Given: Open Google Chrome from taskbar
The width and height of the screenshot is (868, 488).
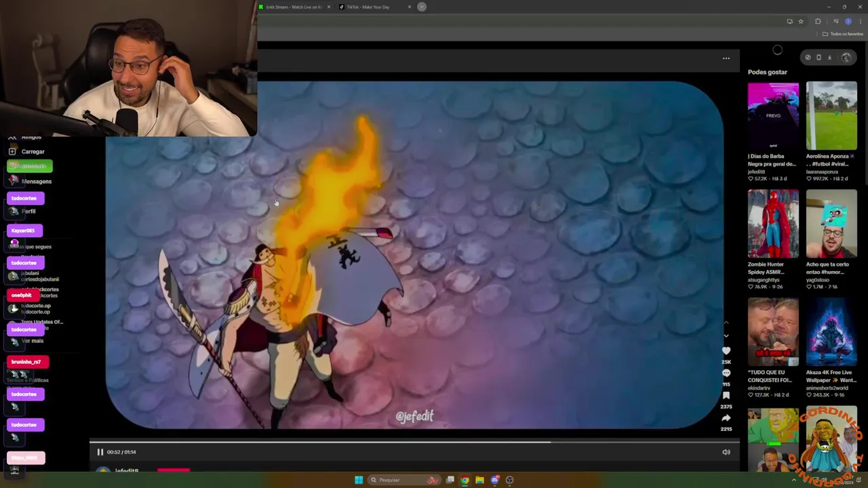Looking at the screenshot, I should (465, 480).
